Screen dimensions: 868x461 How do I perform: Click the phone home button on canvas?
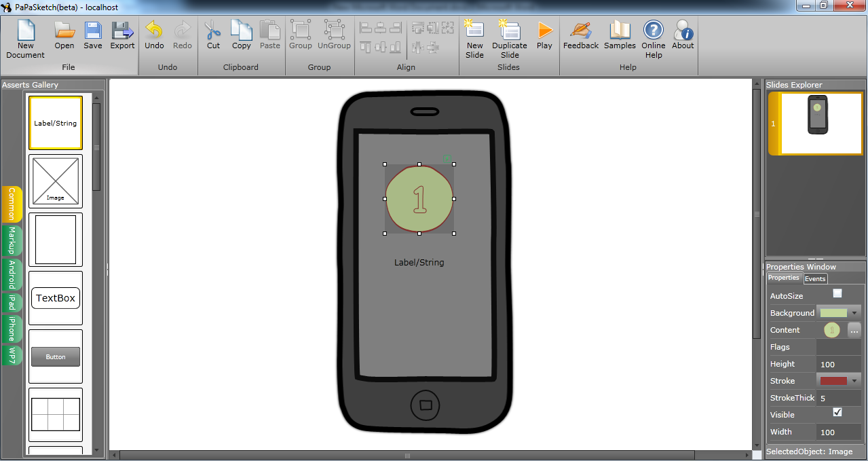[426, 405]
